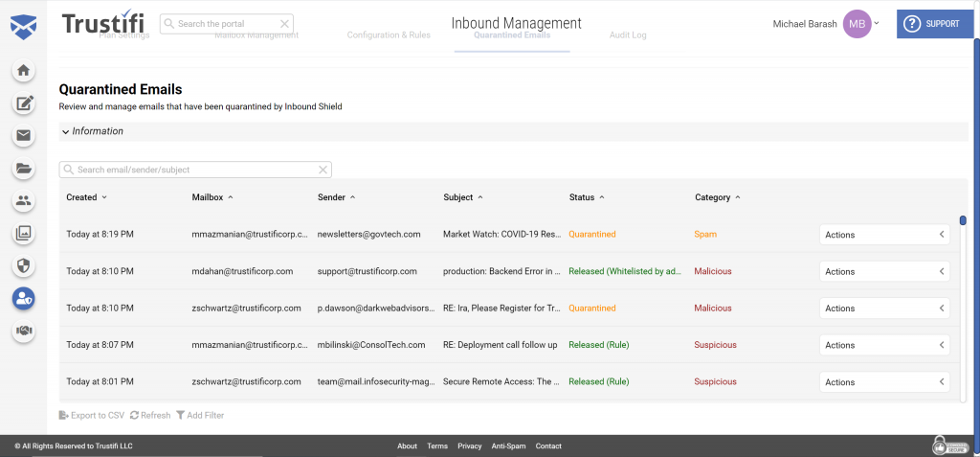This screenshot has height=457, width=980.
Task: Click Malicious category in support@trustificorp.com row
Action: coord(712,271)
